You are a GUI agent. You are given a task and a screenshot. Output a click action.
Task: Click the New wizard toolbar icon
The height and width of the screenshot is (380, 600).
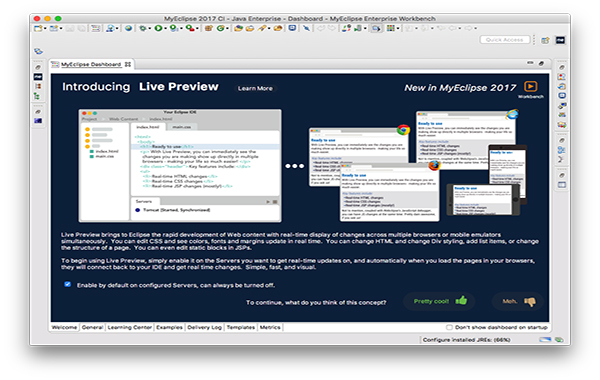(38, 28)
